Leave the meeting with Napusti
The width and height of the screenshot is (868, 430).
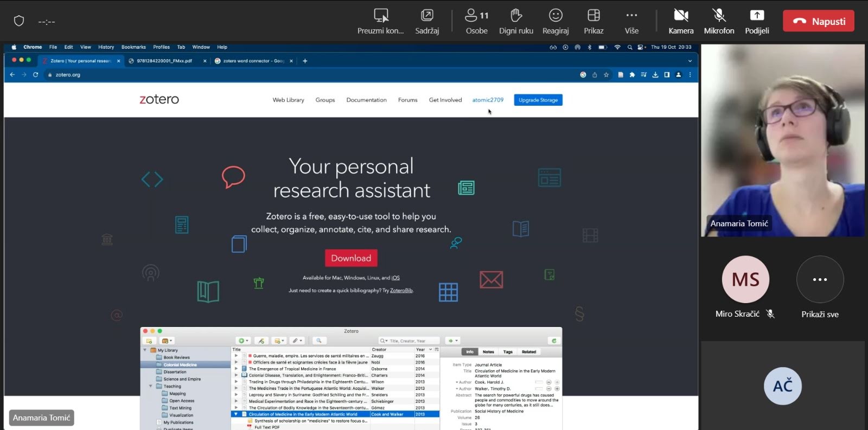point(819,21)
